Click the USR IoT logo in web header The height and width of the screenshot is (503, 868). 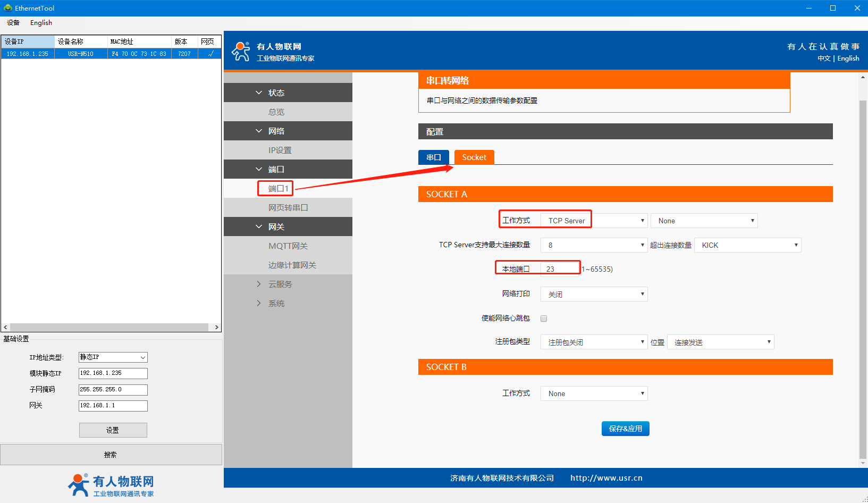[x=241, y=52]
